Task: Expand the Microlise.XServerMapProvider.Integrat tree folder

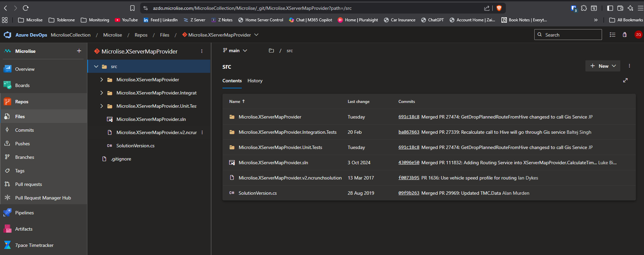Action: [x=102, y=93]
